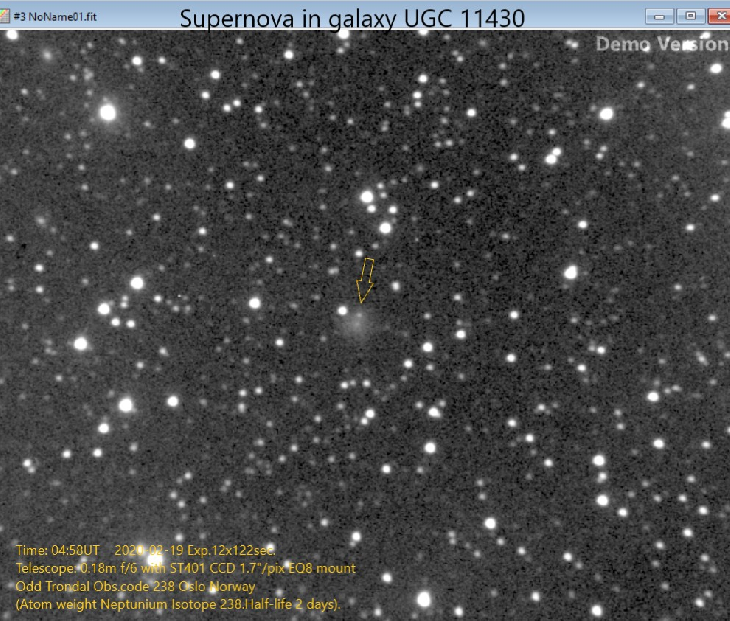The image size is (730, 621).
Task: Maximize the NoName01.fit image window
Action: (689, 16)
